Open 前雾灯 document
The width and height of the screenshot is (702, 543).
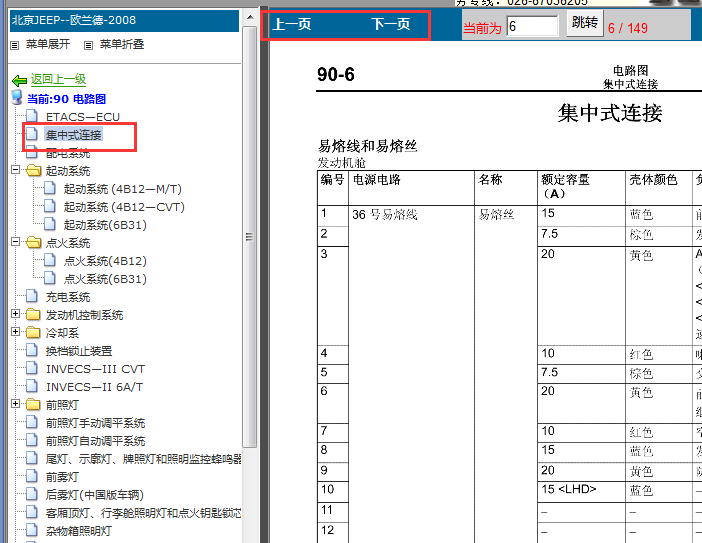62,477
